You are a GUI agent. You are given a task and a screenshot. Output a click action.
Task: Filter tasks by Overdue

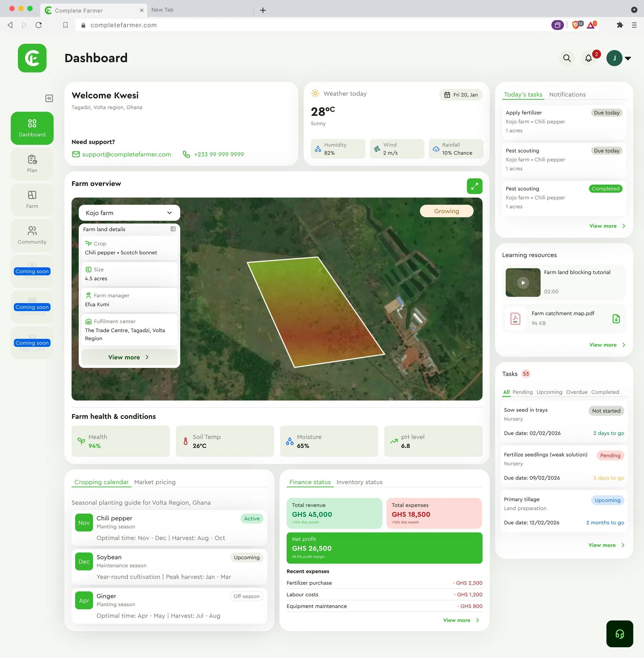576,392
